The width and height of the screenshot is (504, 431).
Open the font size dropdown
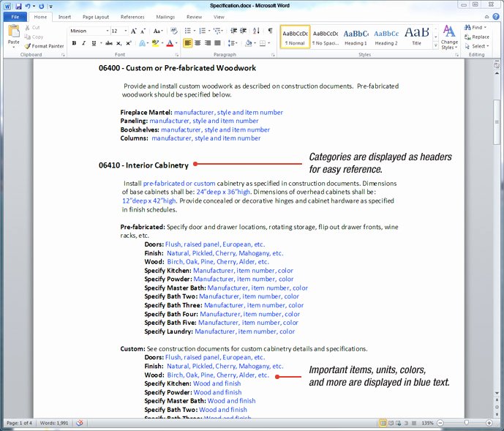click(126, 31)
